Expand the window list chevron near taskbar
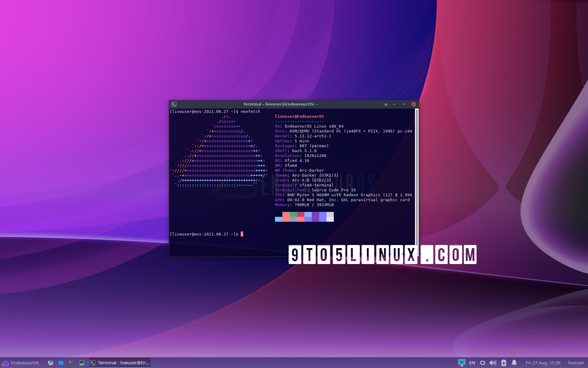Image resolution: width=588 pixels, height=368 pixels. pos(88,363)
